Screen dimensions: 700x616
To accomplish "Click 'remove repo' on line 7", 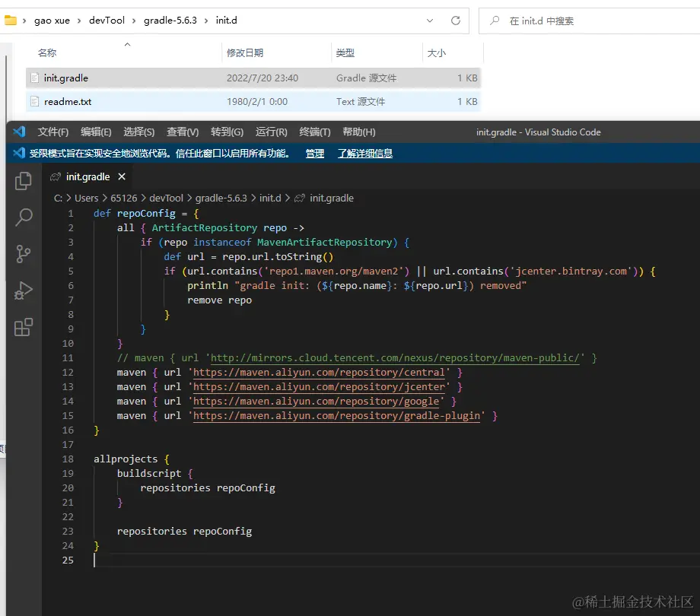I will click(x=219, y=300).
